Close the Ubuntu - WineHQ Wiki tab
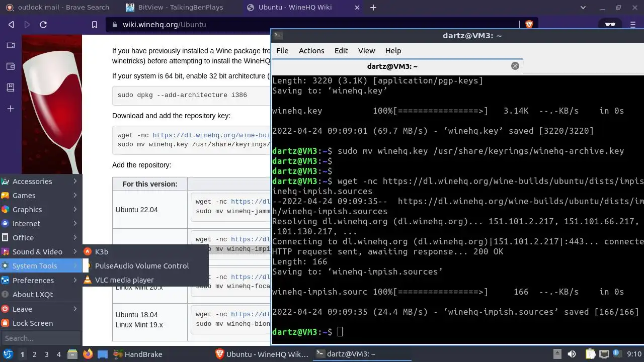Viewport: 644px width, 362px height. (x=358, y=8)
